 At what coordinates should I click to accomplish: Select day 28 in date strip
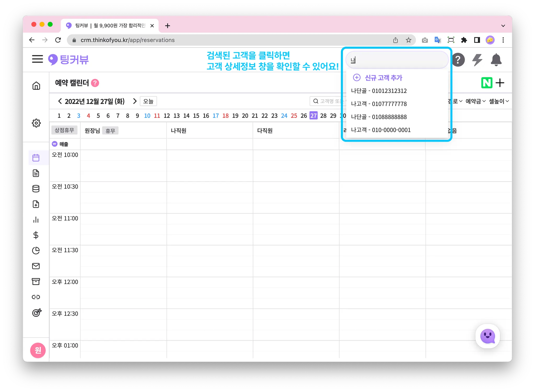pos(323,116)
